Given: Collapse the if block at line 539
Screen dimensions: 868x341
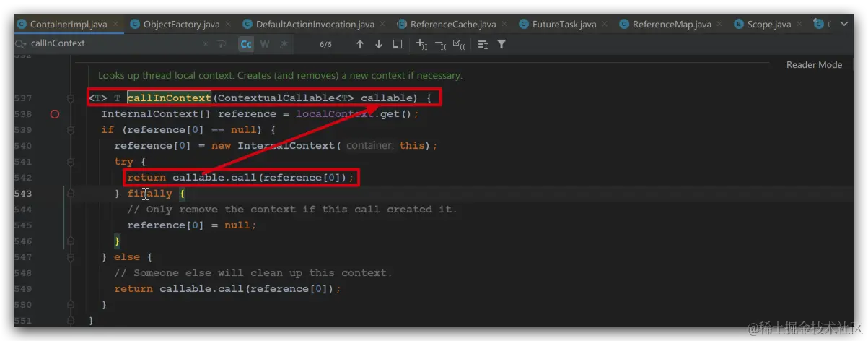Looking at the screenshot, I should pyautogui.click(x=71, y=130).
